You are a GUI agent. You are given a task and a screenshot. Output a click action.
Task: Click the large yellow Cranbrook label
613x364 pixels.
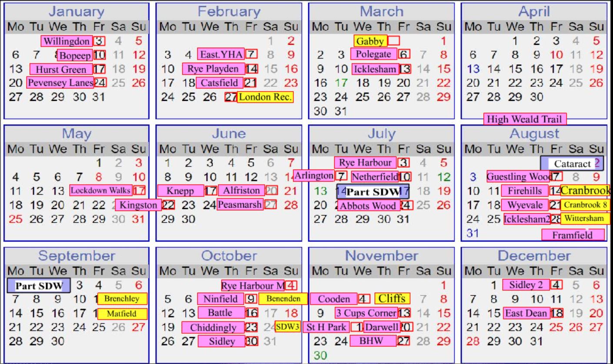(585, 190)
